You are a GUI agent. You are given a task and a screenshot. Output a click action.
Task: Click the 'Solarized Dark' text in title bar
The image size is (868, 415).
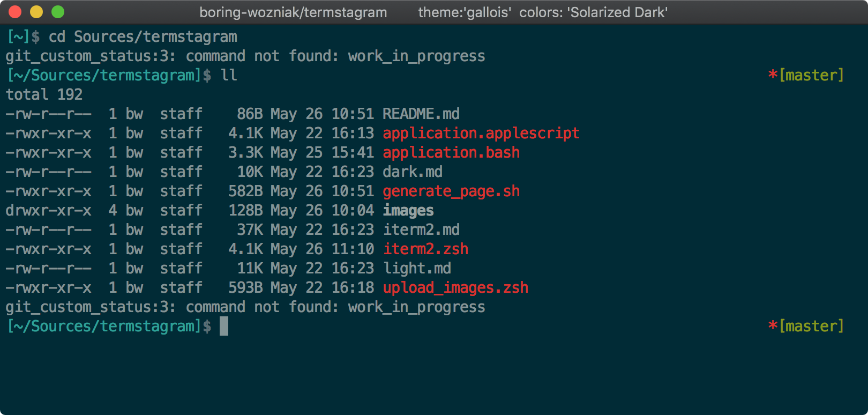pyautogui.click(x=618, y=12)
